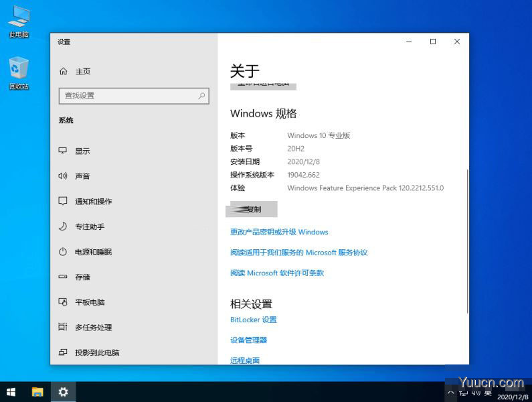This screenshot has height=402, width=532.
Task: Click the Settings gear taskbar icon
Action: pyautogui.click(x=63, y=392)
